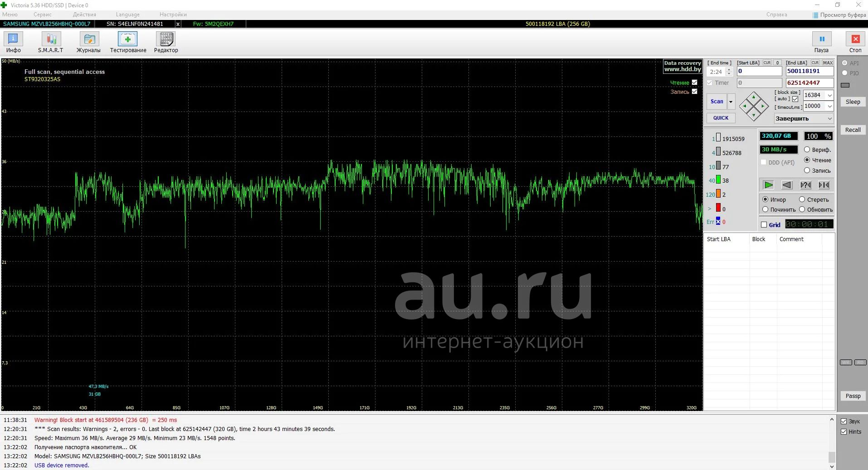Open the Инфо drive info panel
This screenshot has width=868, height=470.
(13, 43)
